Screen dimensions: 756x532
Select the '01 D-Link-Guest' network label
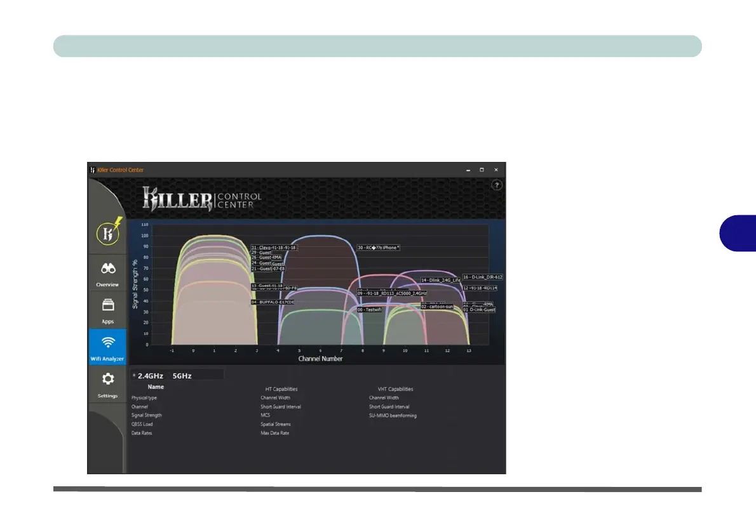[x=479, y=309]
